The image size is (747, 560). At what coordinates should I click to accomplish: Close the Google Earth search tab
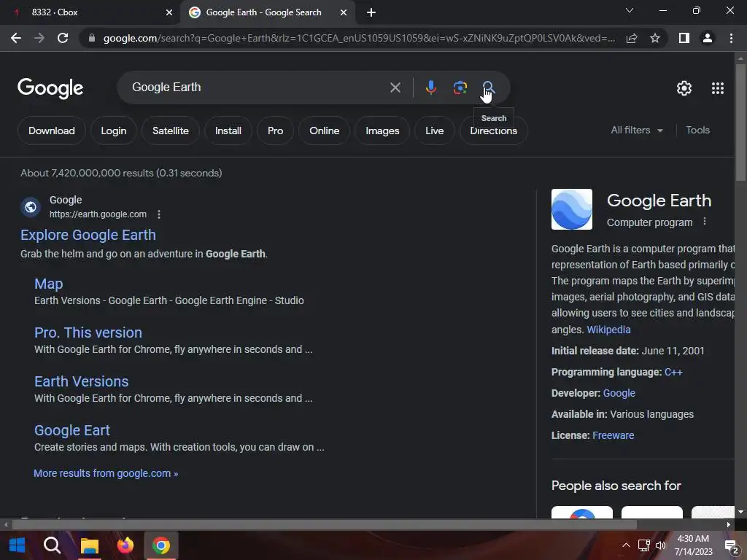pos(344,12)
